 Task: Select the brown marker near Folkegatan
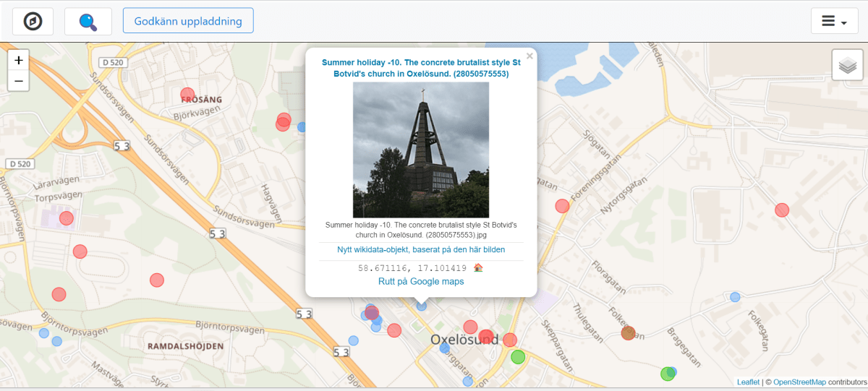(x=628, y=332)
